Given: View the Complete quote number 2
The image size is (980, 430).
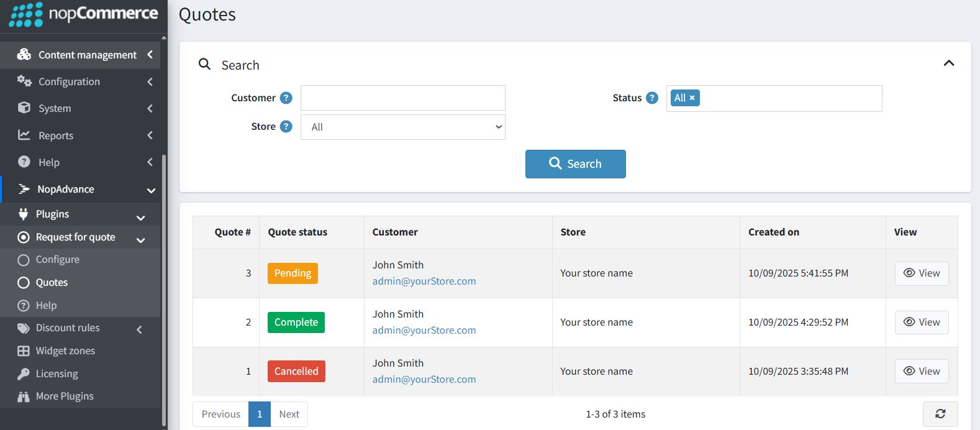Looking at the screenshot, I should pyautogui.click(x=921, y=322).
